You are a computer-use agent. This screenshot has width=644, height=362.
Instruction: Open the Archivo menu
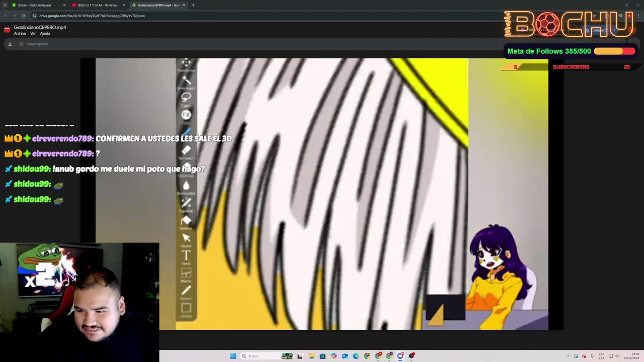click(x=20, y=34)
